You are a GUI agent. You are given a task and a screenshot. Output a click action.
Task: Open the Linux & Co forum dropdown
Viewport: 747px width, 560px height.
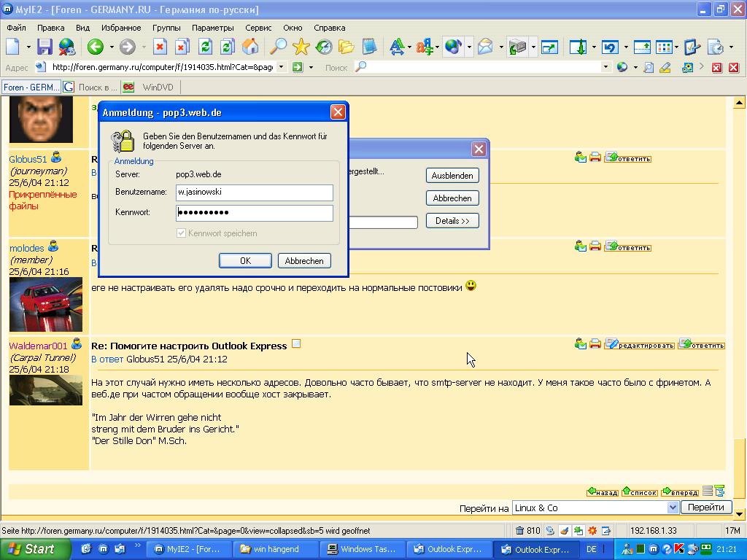pyautogui.click(x=672, y=507)
